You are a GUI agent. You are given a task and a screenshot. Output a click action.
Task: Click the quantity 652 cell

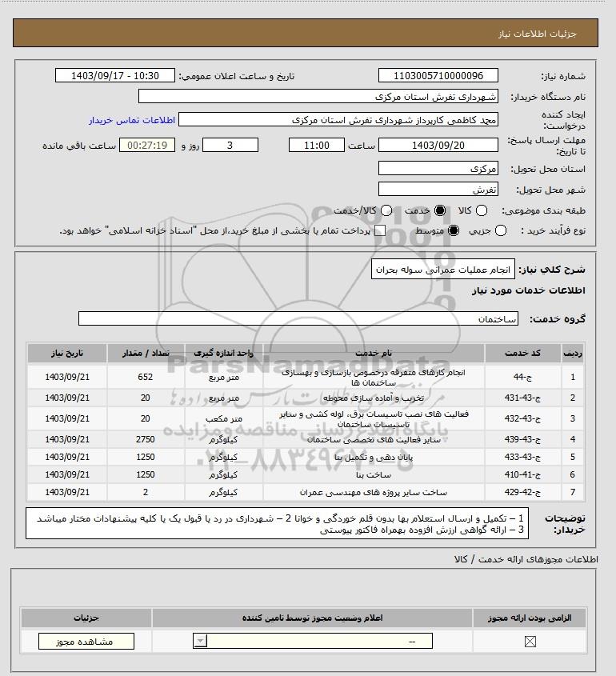146,377
